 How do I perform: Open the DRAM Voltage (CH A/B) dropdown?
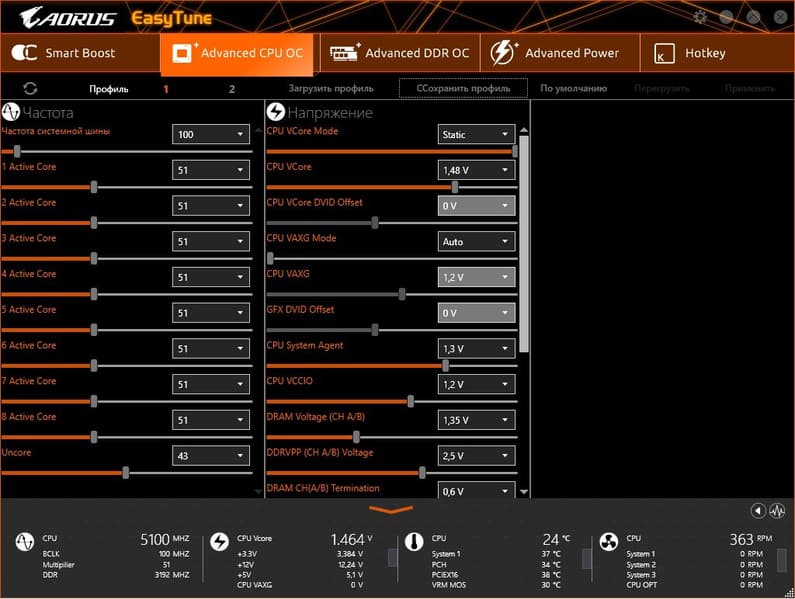(476, 420)
